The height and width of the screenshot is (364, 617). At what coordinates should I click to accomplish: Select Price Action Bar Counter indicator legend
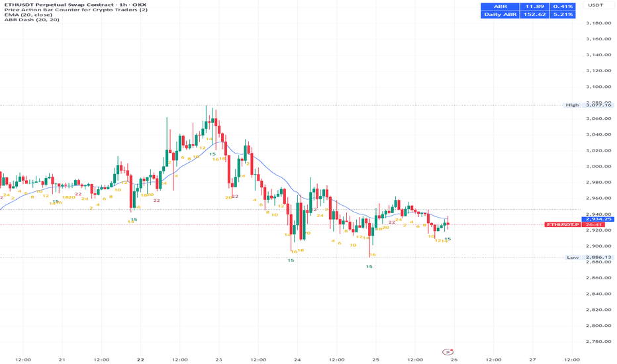pyautogui.click(x=76, y=10)
